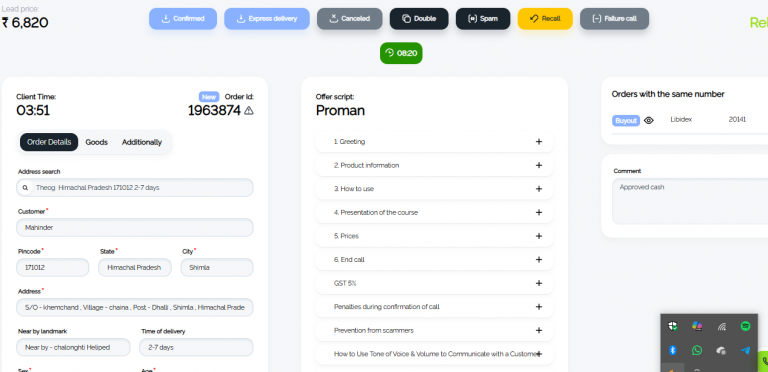Screen dimensions: 768x372
Task: Open the WhatsApp tray icon
Action: tap(697, 350)
